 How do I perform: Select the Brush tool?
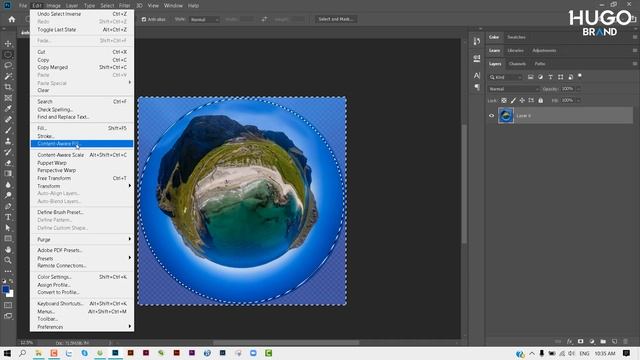coord(8,130)
